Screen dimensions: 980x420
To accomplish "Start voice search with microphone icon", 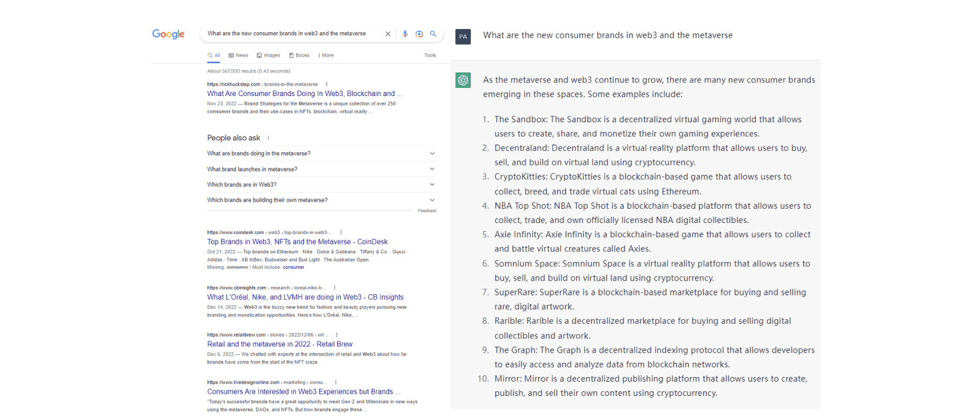I will pyautogui.click(x=405, y=34).
